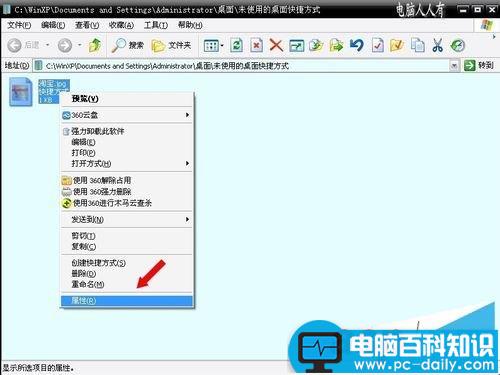Go up one folder level
The image size is (500, 375).
(x=95, y=45)
